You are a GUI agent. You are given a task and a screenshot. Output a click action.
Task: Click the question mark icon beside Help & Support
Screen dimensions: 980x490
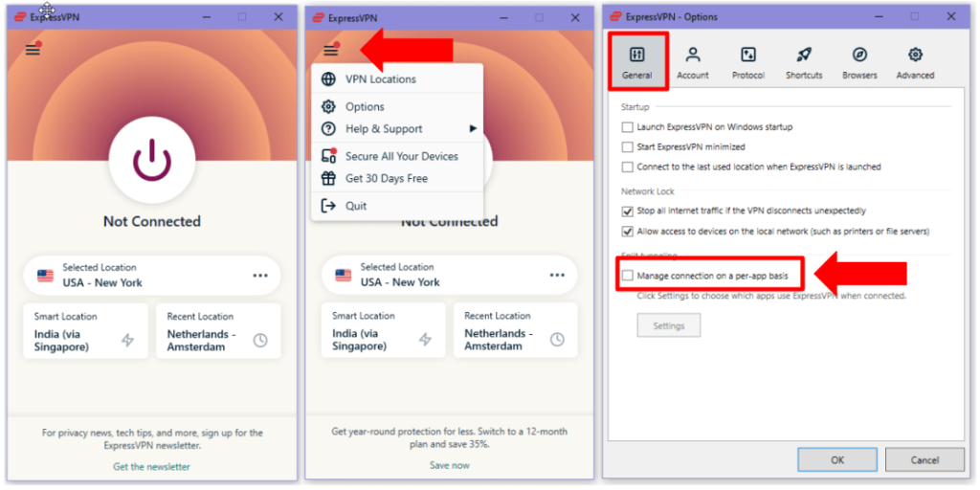click(328, 129)
